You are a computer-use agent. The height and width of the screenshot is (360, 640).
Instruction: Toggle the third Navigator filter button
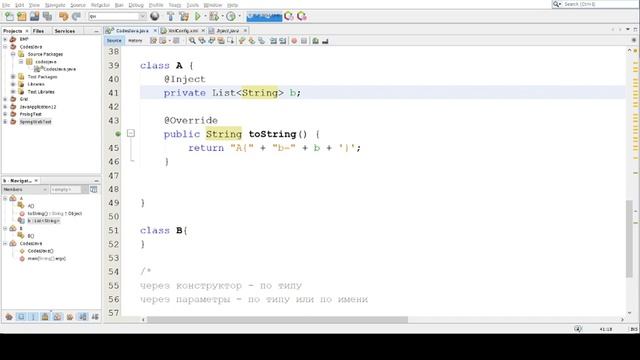coord(33,317)
